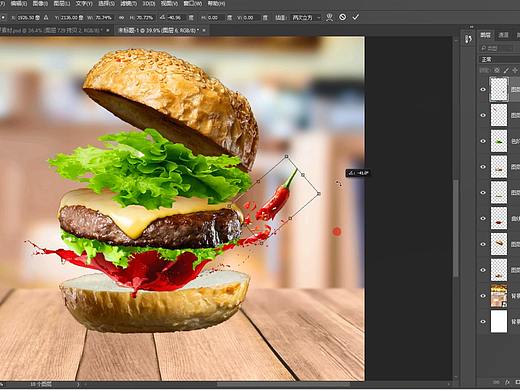Select the restaurant background photo thumbnail
Screen dimensions: 520x390
tap(499, 296)
